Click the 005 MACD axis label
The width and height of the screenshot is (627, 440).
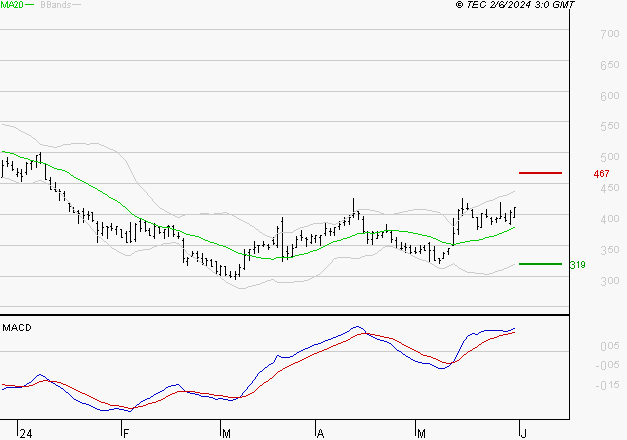610,346
